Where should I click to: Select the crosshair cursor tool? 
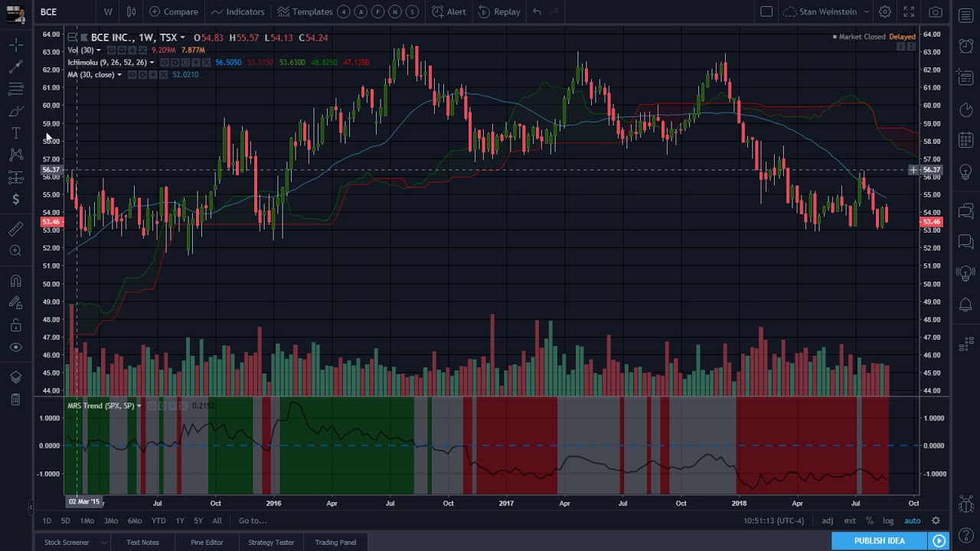pyautogui.click(x=15, y=45)
